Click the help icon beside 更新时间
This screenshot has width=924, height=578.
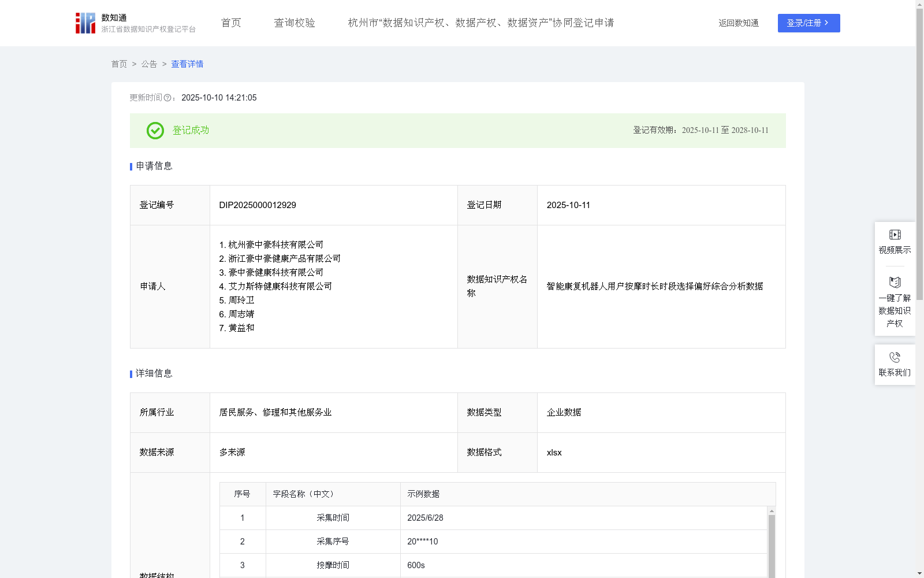(x=167, y=98)
